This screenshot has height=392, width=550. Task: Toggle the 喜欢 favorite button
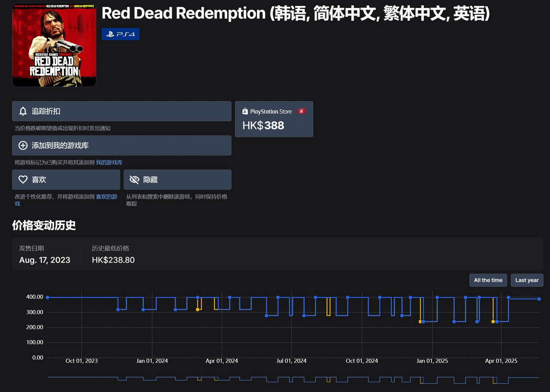click(x=66, y=180)
